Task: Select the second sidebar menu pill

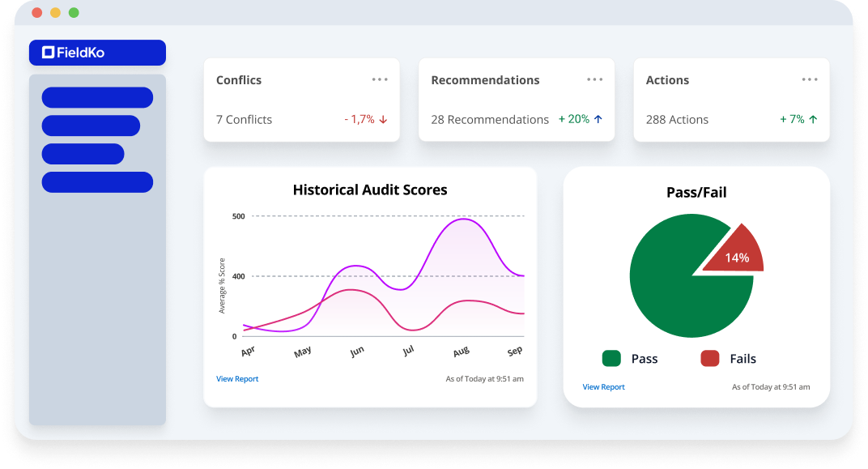Action: pyautogui.click(x=91, y=126)
